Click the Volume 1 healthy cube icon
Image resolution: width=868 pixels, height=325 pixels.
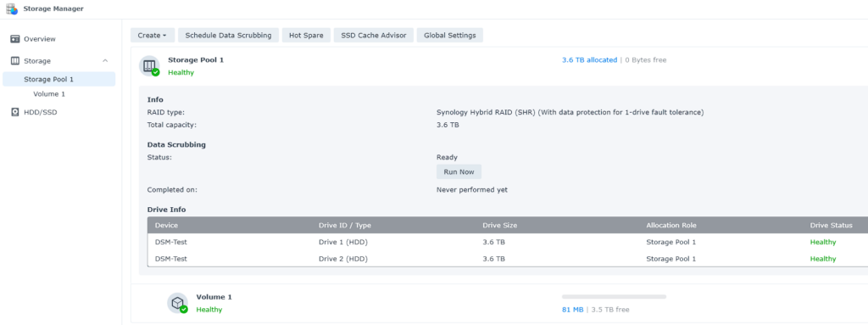(177, 304)
